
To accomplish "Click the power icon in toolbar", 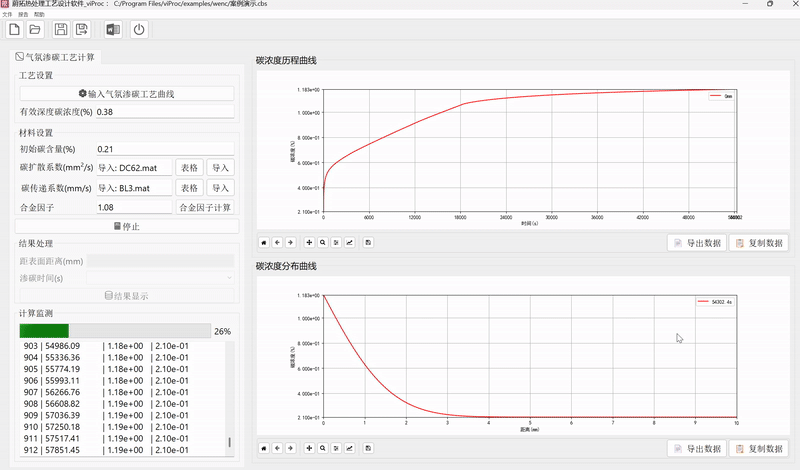I will (x=139, y=30).
